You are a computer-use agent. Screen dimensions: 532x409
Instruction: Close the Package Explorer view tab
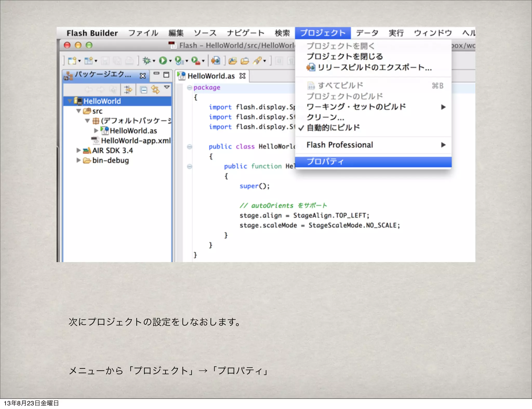(143, 76)
